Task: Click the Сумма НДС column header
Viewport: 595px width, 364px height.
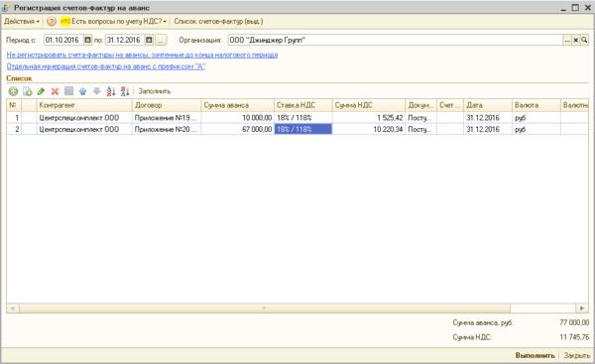Action: click(369, 105)
